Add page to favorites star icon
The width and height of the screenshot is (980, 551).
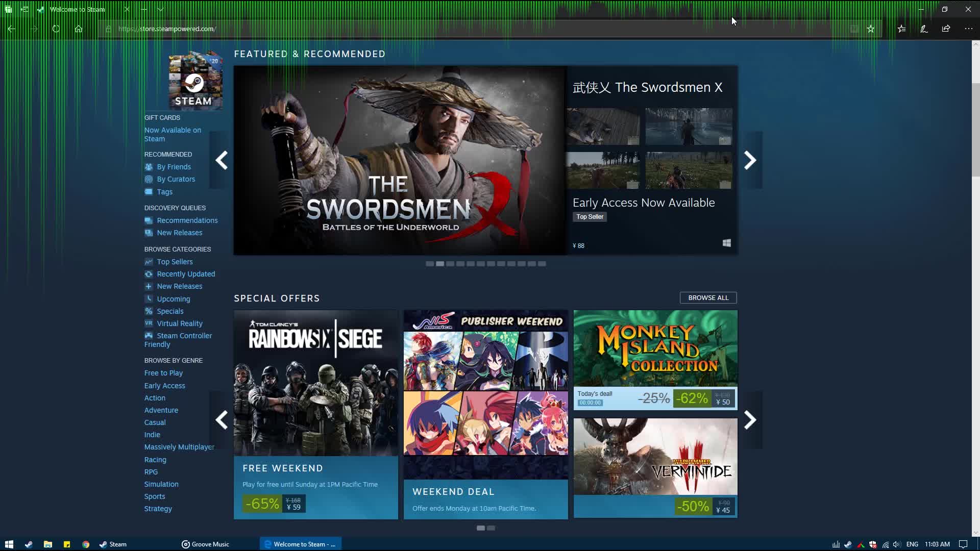[x=871, y=29]
